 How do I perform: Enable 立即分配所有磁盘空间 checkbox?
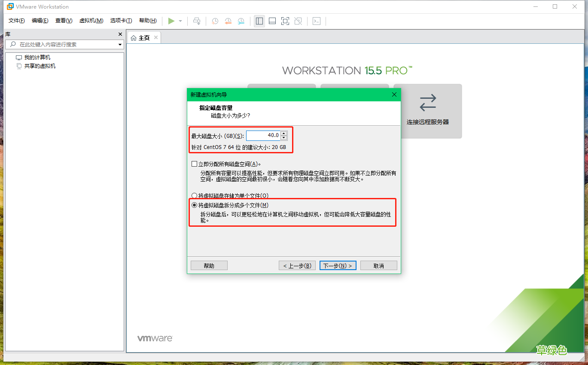pos(193,164)
